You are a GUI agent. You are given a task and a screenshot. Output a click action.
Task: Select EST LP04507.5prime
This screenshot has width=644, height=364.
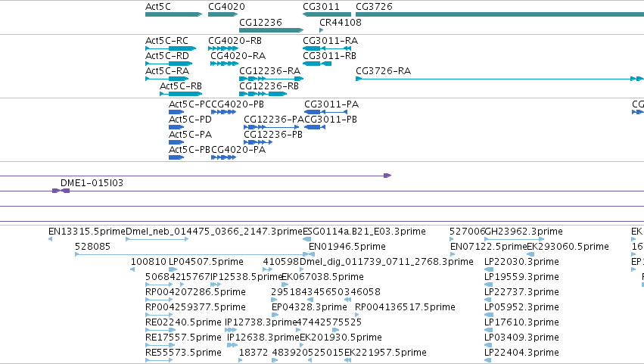pyautogui.click(x=173, y=269)
